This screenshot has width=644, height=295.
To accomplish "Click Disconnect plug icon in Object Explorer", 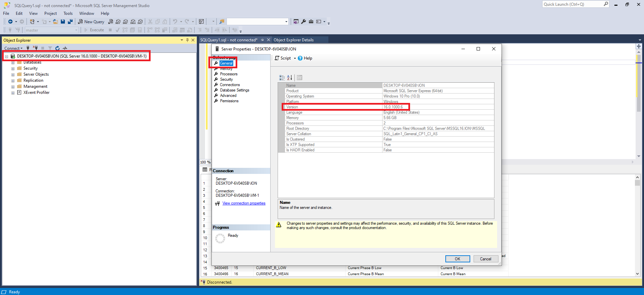I will 35,48.
